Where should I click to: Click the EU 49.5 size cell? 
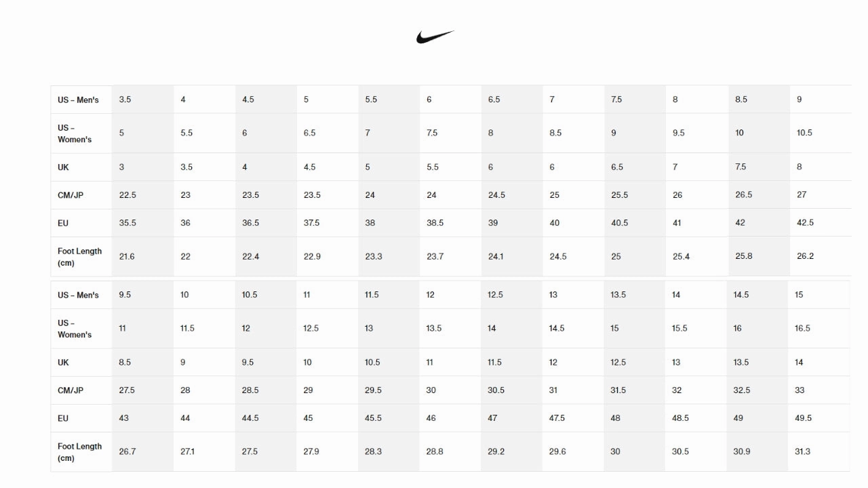[x=803, y=418]
